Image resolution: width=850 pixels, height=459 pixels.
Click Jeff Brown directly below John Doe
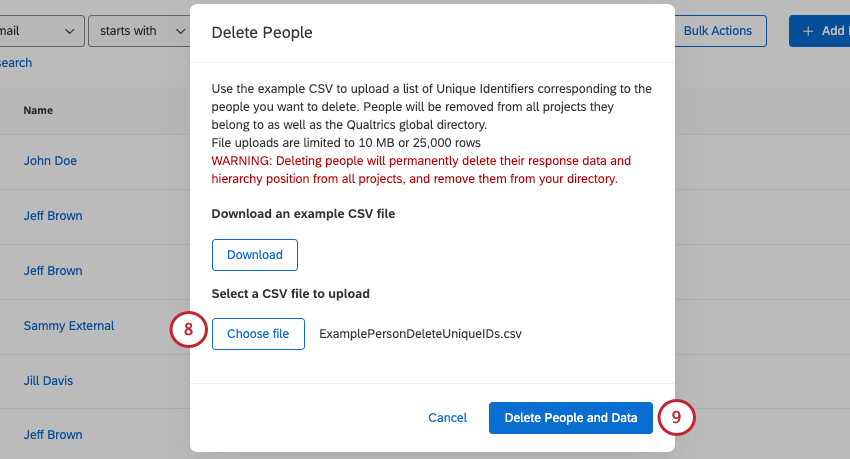click(x=53, y=216)
